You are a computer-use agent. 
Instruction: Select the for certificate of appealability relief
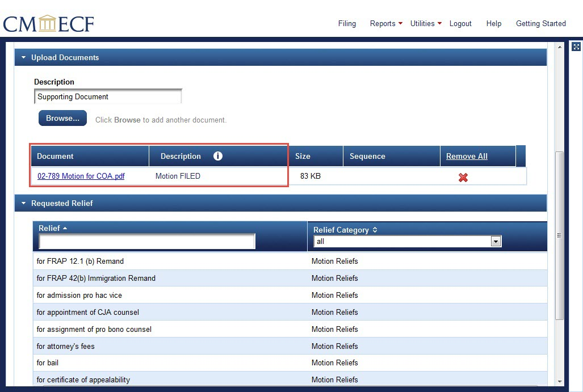[x=83, y=380]
